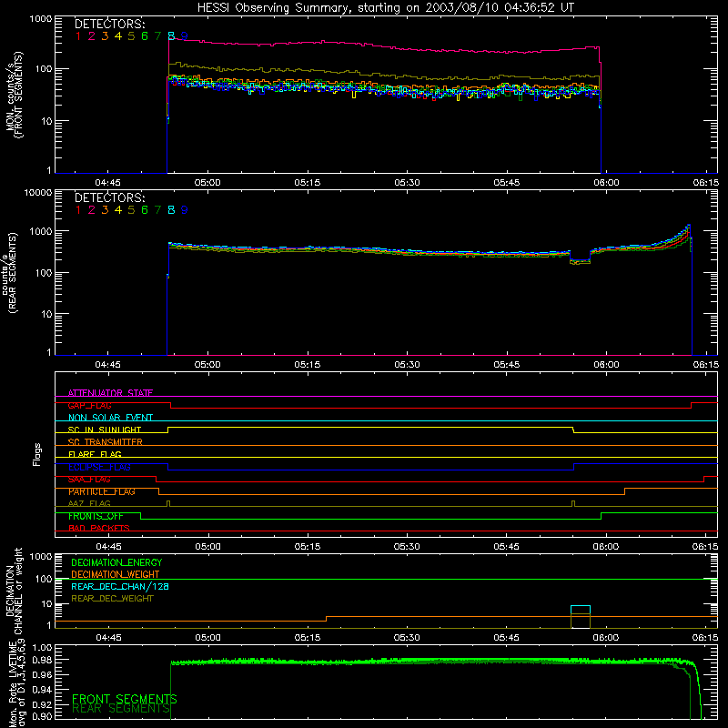Click the FRONT SEGMENTS livetime legend label
Image resolution: width=728 pixels, height=728 pixels.
pyautogui.click(x=125, y=699)
